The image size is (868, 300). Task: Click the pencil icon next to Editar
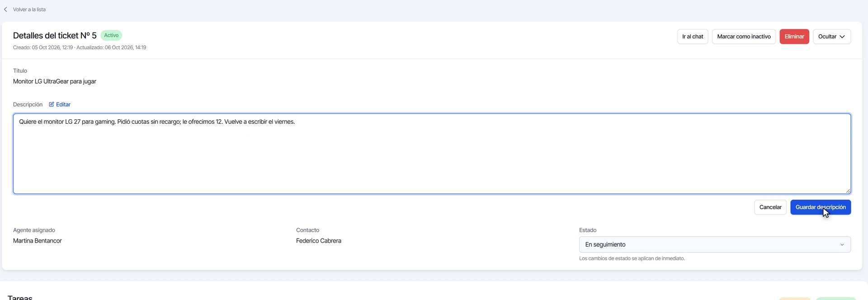pyautogui.click(x=52, y=104)
